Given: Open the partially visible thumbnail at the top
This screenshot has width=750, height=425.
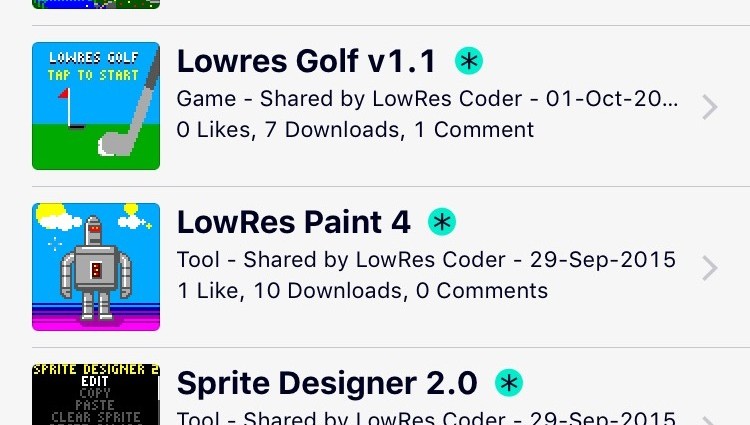Looking at the screenshot, I should pos(96,4).
